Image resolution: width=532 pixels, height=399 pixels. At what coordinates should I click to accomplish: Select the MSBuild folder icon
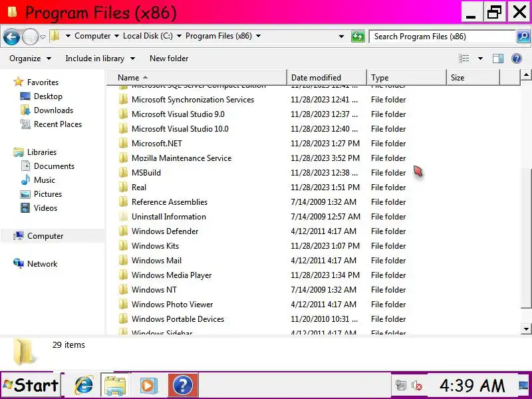[x=123, y=173]
